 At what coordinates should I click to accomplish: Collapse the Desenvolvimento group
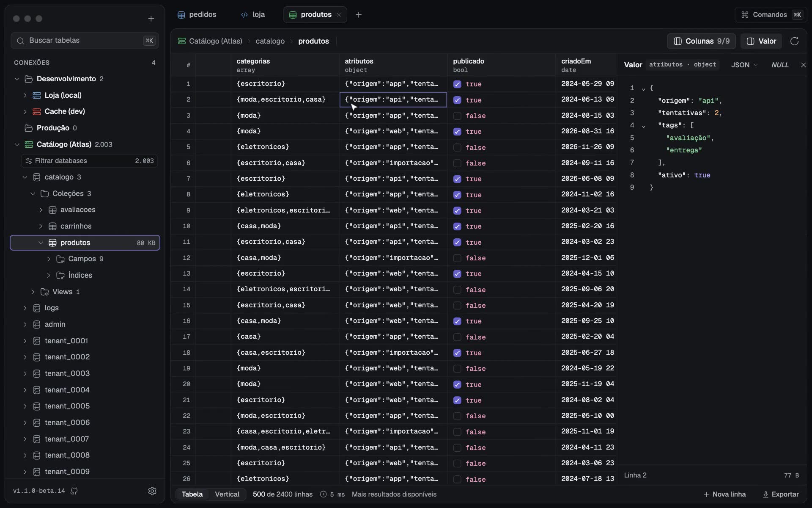point(17,79)
